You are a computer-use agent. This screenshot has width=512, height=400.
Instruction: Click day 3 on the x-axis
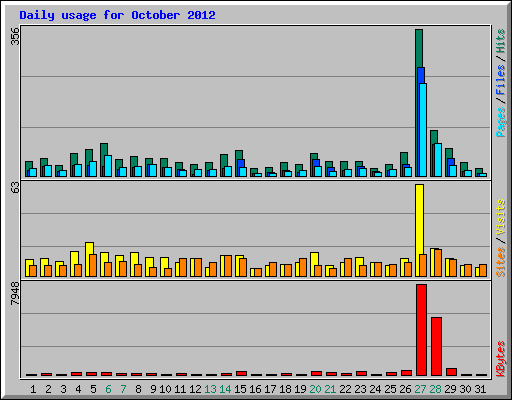tap(63, 389)
